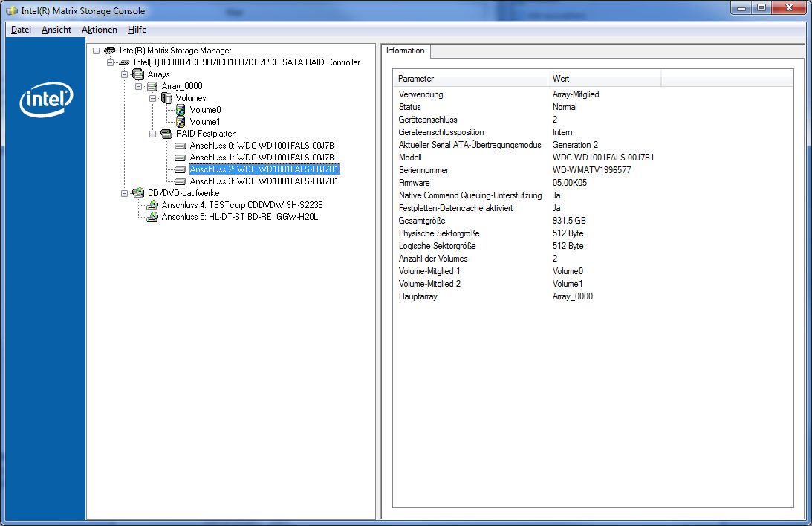This screenshot has width=812, height=526.
Task: Select Anschluss 4: TSSTcorp CDDVDW SH-S223B
Action: [x=242, y=205]
